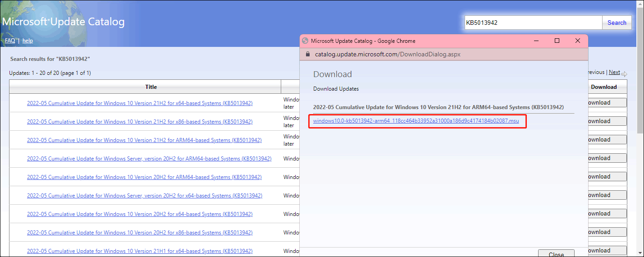Download the Windows Server 20H2 ARM64 row update
644x257 pixels.
point(607,158)
